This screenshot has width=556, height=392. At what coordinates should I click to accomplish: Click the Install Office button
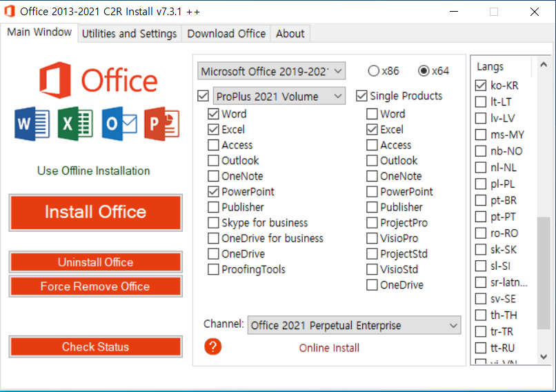click(x=96, y=212)
